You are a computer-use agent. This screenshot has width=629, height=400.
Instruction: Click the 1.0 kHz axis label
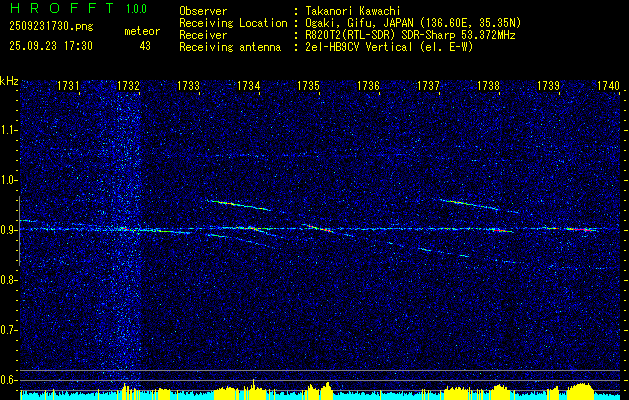pos(9,180)
